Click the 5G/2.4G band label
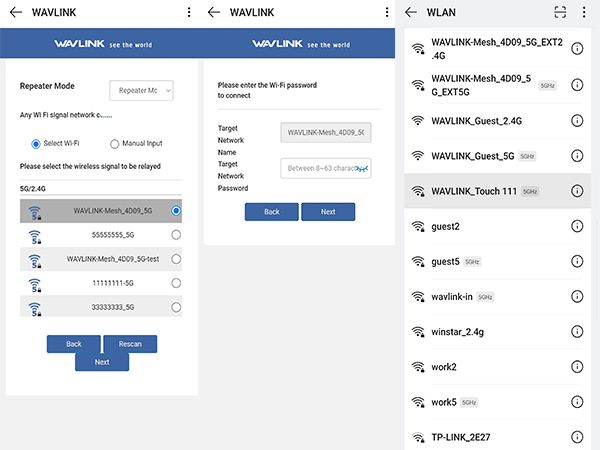Image resolution: width=600 pixels, height=450 pixels. (33, 189)
